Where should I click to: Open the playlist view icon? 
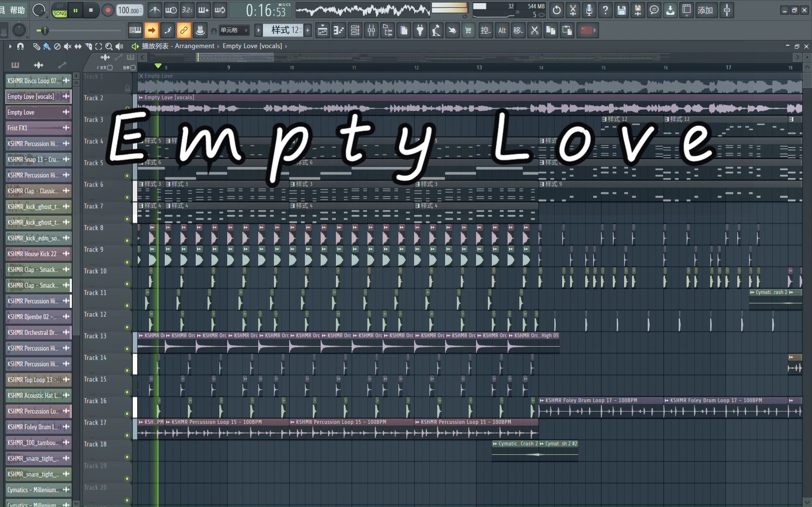pyautogui.click(x=322, y=30)
